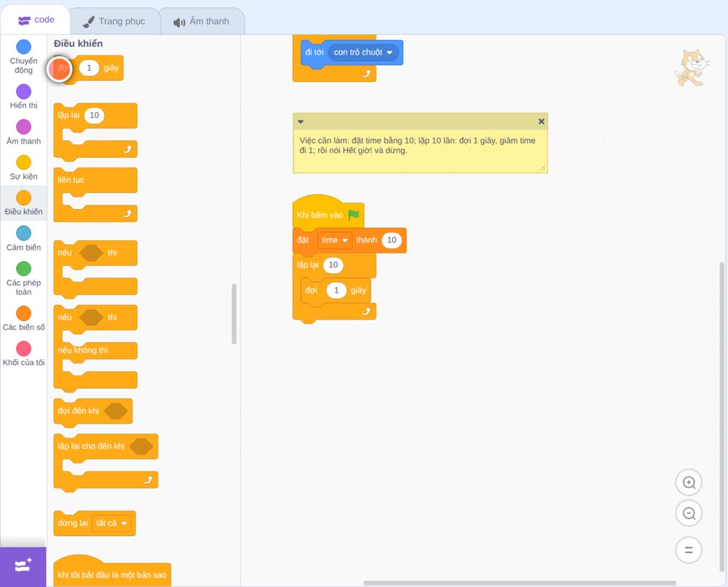Open the Chuyển động block category
Viewport: 728px width, 587px height.
click(x=23, y=57)
